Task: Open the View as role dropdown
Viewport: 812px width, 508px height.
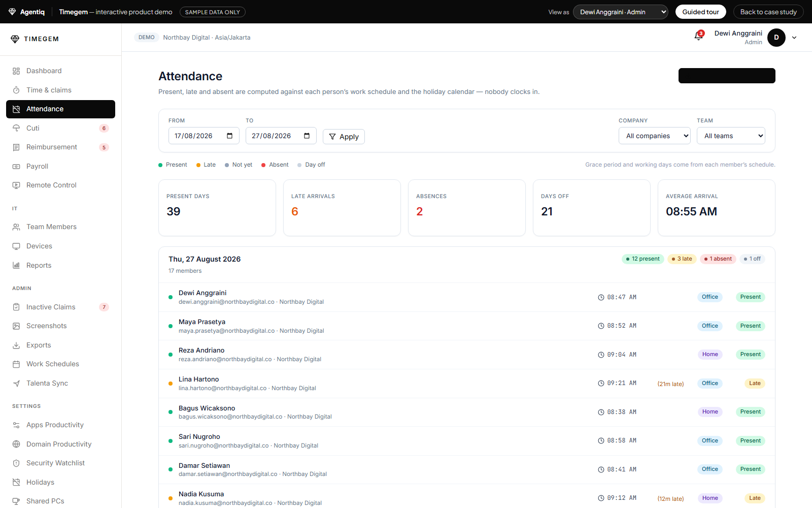Action: (621, 12)
